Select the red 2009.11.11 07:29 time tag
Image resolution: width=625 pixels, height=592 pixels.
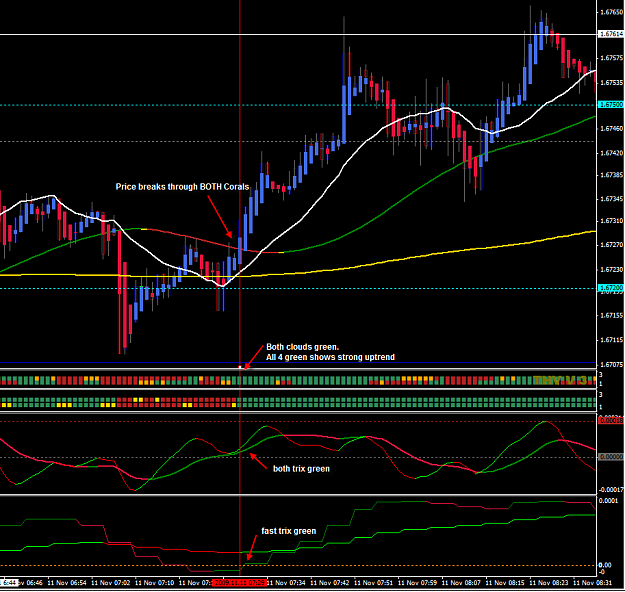[239, 583]
